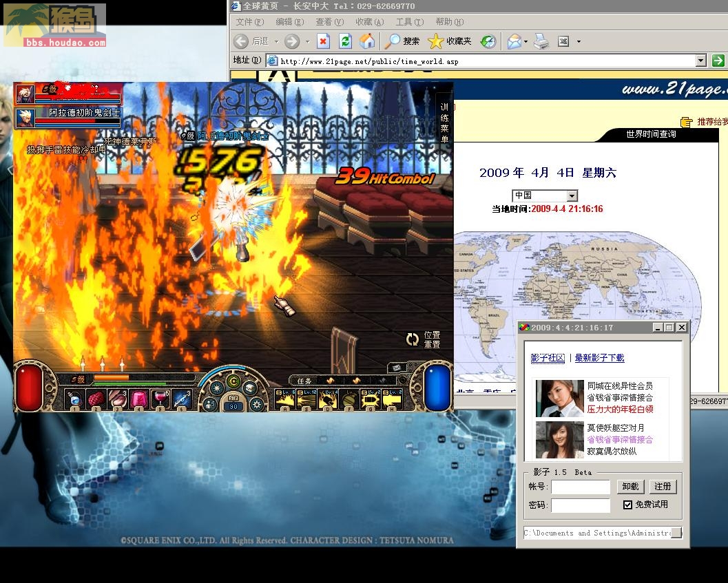
Task: Expand the address bar URL history dropdown
Action: coord(701,61)
